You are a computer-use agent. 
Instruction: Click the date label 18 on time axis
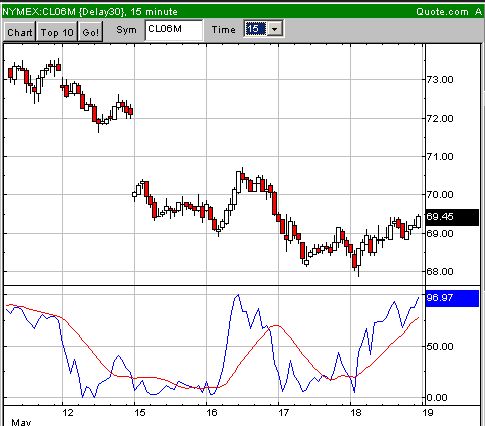pyautogui.click(x=356, y=413)
